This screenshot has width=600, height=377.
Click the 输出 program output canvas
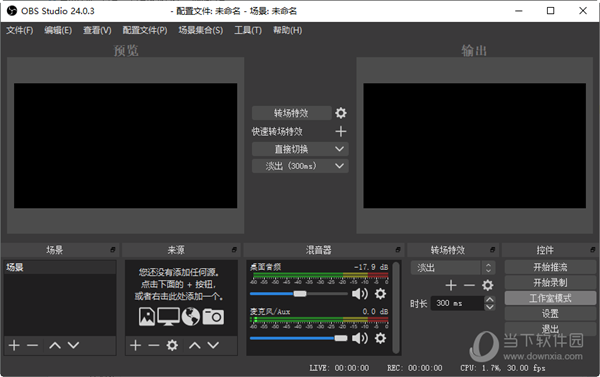[x=474, y=145]
